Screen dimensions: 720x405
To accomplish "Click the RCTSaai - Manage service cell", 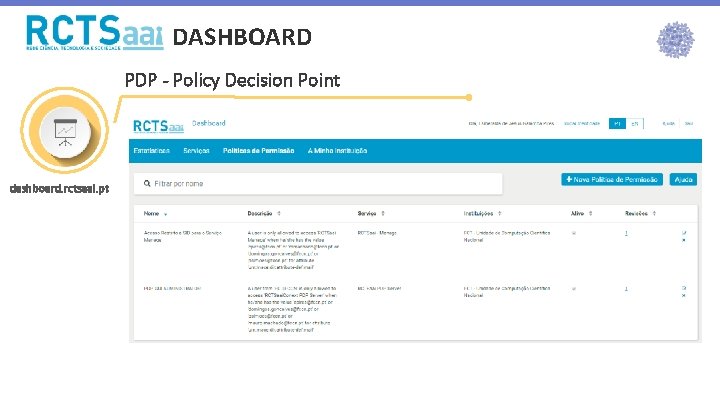I will pyautogui.click(x=377, y=233).
